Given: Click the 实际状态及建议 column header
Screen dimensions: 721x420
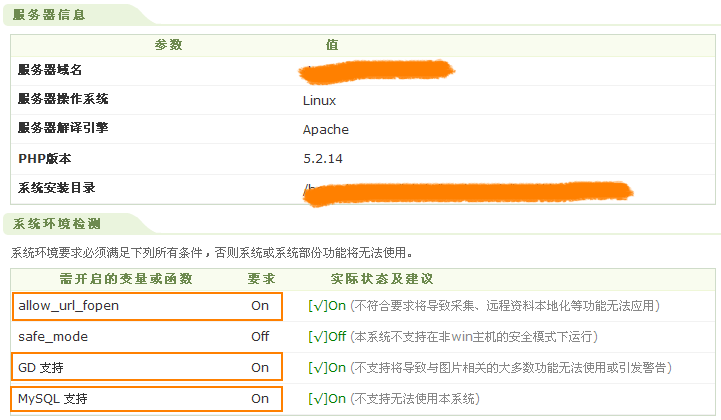Looking at the screenshot, I should tap(382, 279).
